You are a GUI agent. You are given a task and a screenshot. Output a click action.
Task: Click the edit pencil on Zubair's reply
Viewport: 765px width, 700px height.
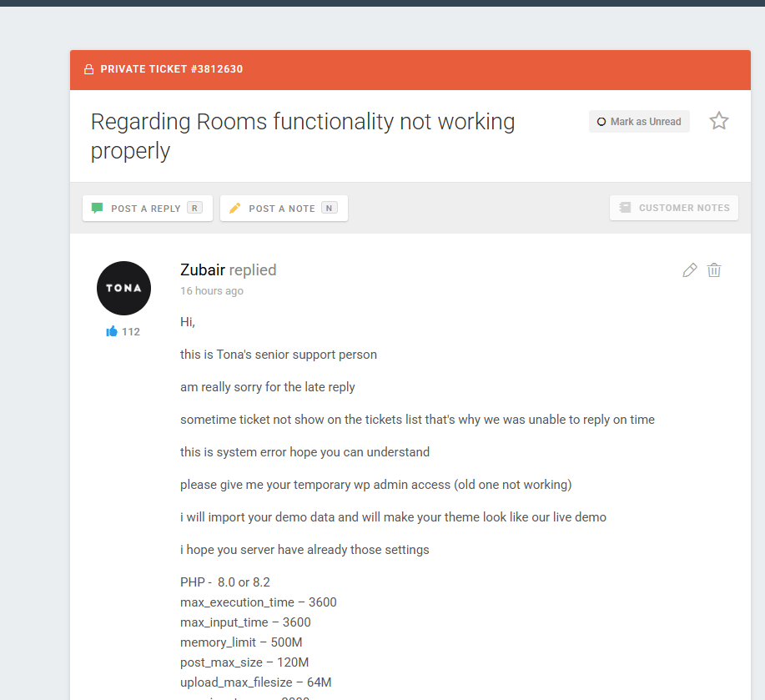pos(689,270)
